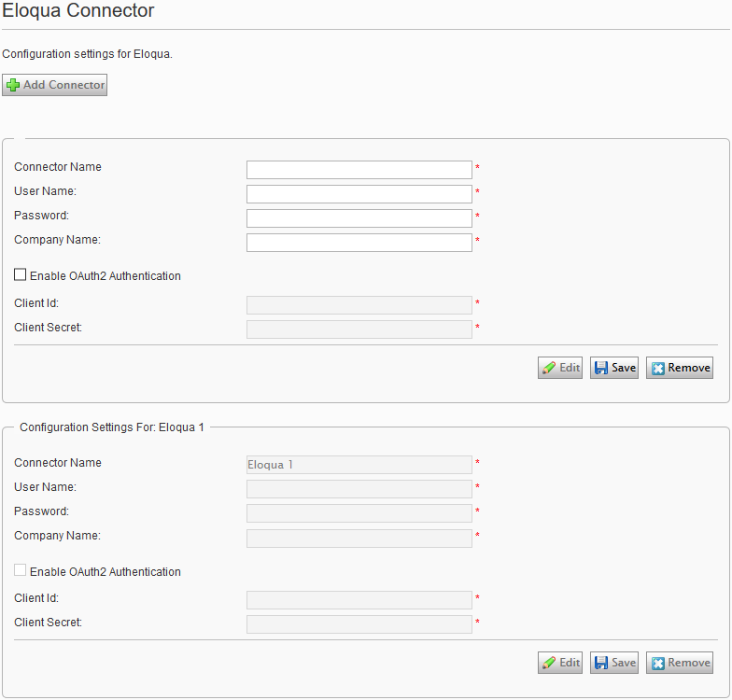
Task: Click the Client Secret field in the Eloqua 1 settings
Action: click(359, 624)
